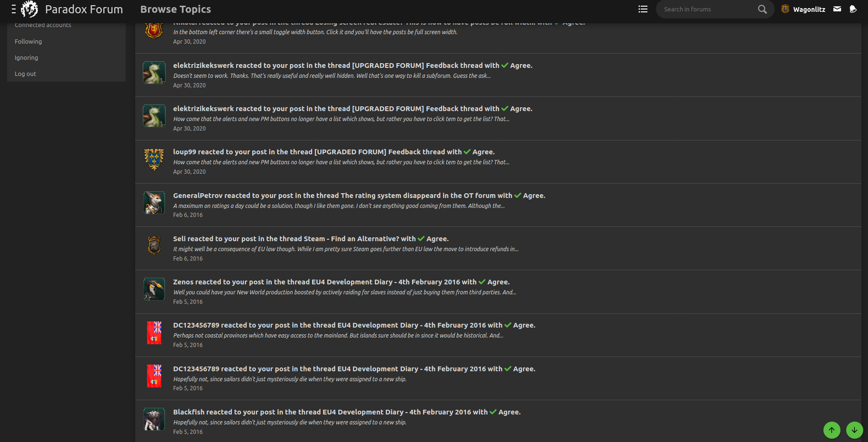Screen dimensions: 868x442
Task: Open the Browse Topics menu
Action: [175, 9]
